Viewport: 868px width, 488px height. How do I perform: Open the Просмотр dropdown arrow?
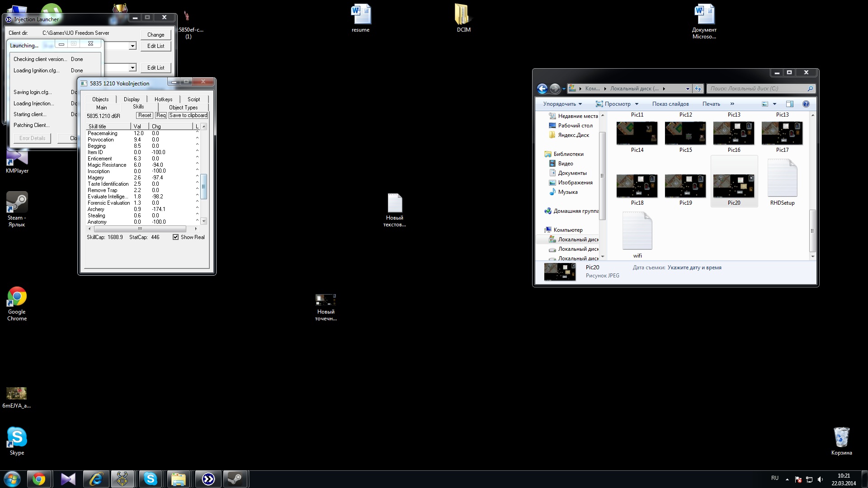coord(637,104)
